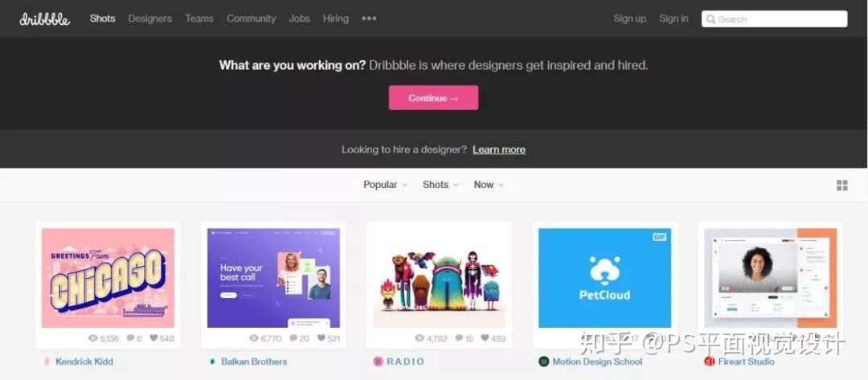The height and width of the screenshot is (380, 868).
Task: Click the comment icon on Balkan Brothers shot
Action: pyautogui.click(x=293, y=338)
